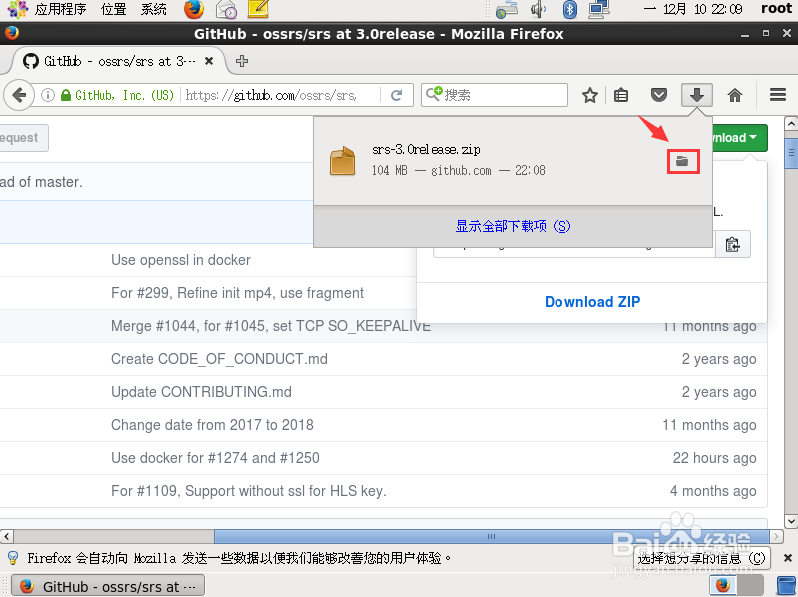Image resolution: width=798 pixels, height=597 pixels.
Task: Click the clock showing 12月 10 22:09
Action: (x=693, y=9)
